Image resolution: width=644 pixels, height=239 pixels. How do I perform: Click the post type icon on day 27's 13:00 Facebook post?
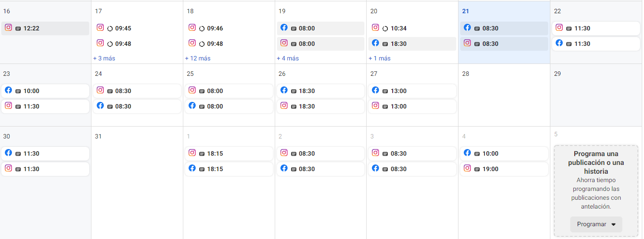(x=386, y=91)
